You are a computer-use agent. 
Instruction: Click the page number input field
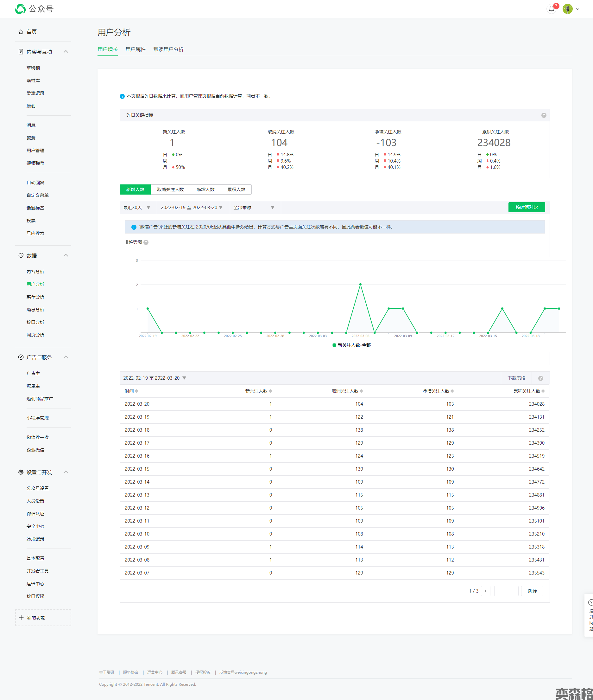[506, 591]
